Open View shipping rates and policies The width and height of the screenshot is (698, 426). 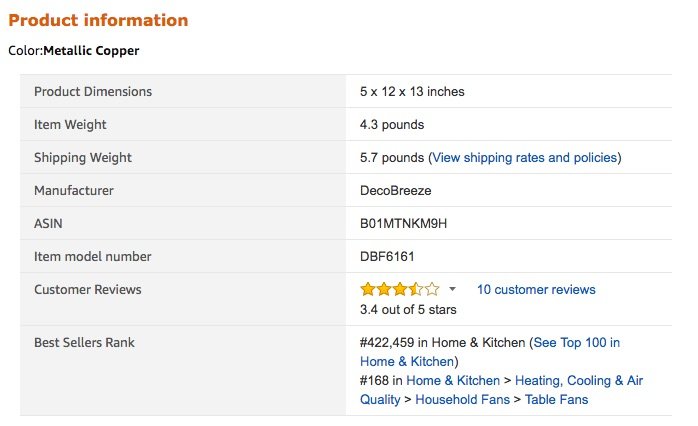point(524,158)
